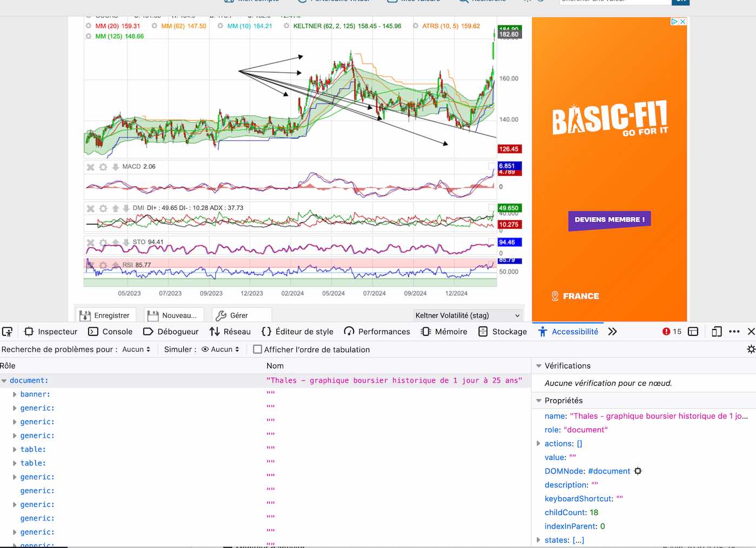Screen dimensions: 756x548
Task: Collapse the Propriétés section
Action: (539, 401)
